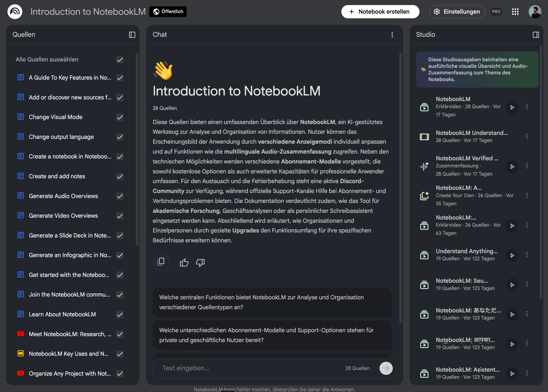548x392 pixels.
Task: Open the Google apps grid icon
Action: pos(515,12)
